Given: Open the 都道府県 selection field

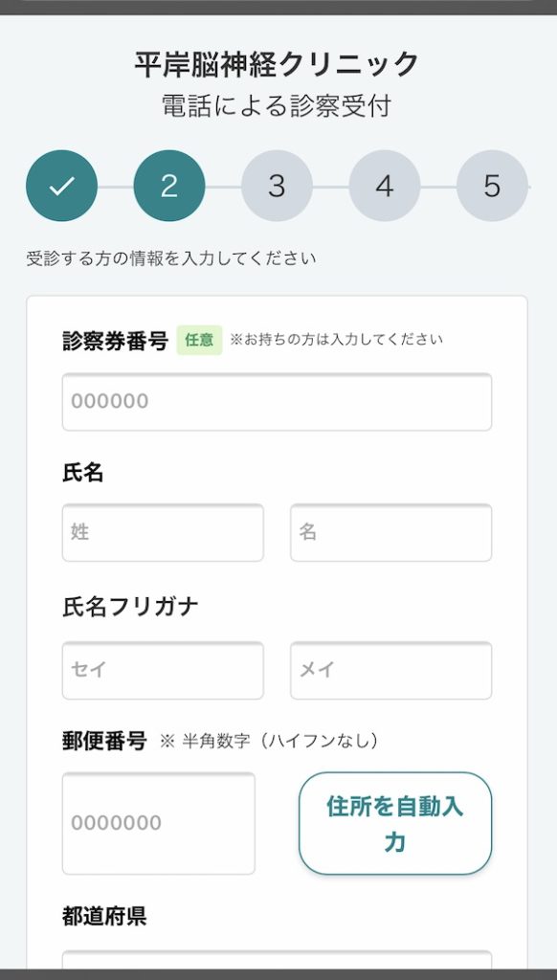Looking at the screenshot, I should pyautogui.click(x=277, y=961).
